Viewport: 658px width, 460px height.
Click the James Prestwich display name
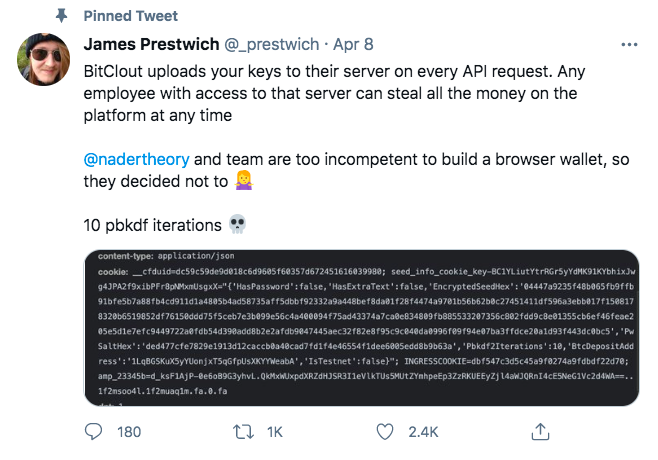click(151, 44)
